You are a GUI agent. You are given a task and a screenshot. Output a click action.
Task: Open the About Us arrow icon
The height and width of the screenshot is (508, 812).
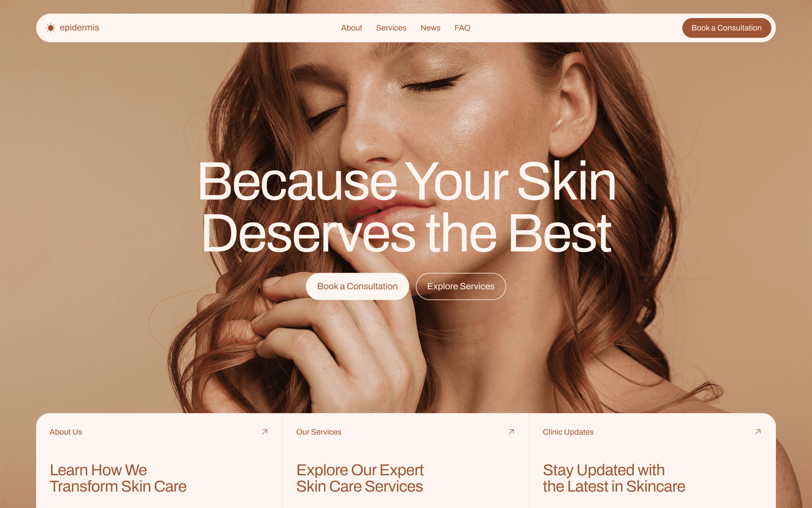point(265,432)
